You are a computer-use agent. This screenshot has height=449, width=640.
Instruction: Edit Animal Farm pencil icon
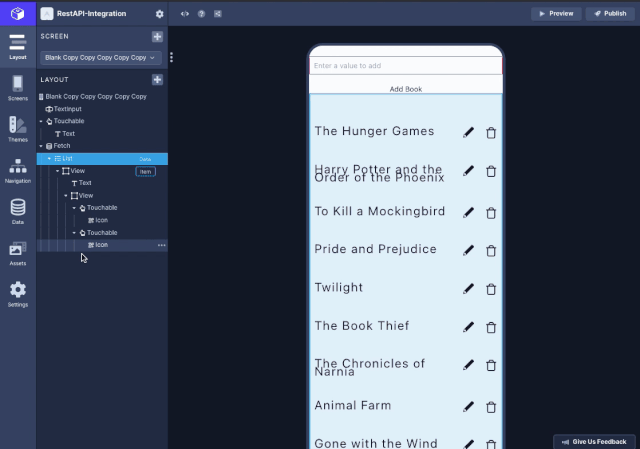tap(469, 407)
